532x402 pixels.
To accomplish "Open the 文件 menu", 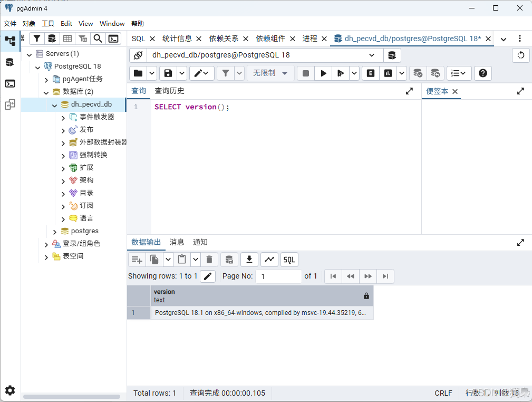I will click(x=10, y=23).
